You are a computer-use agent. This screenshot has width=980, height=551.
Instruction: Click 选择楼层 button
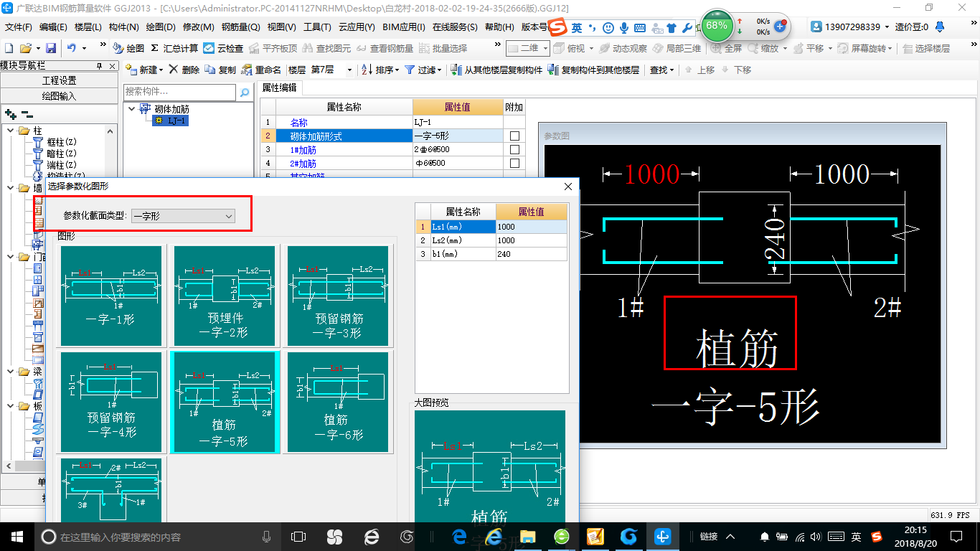pyautogui.click(x=926, y=48)
